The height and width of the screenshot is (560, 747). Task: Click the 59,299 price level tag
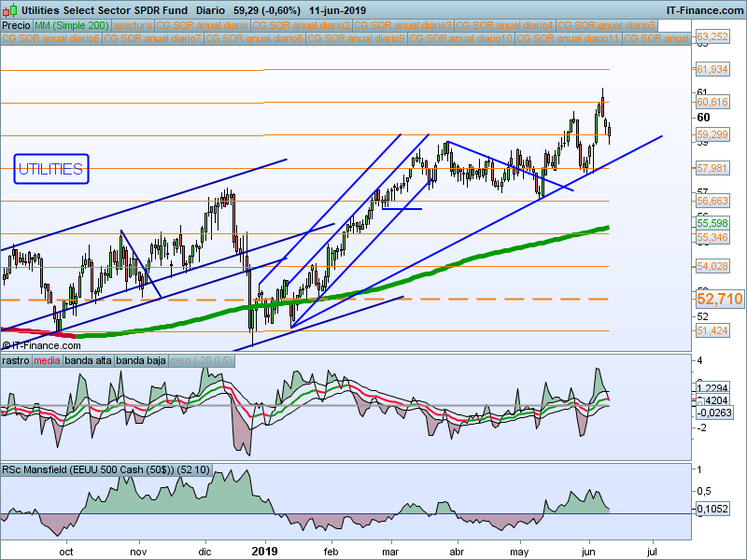point(712,134)
